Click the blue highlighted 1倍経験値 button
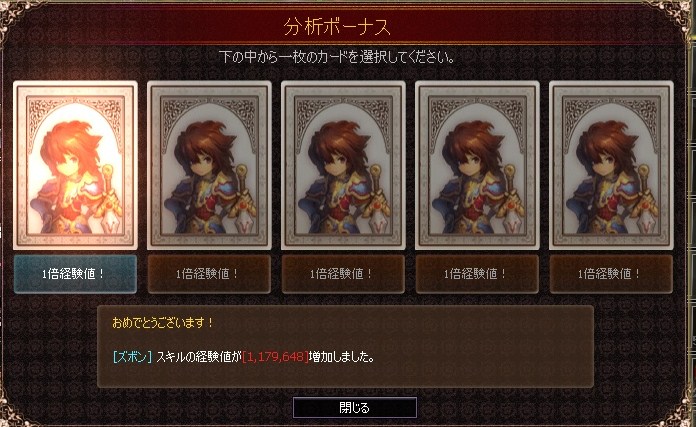696x427 pixels. pos(75,274)
